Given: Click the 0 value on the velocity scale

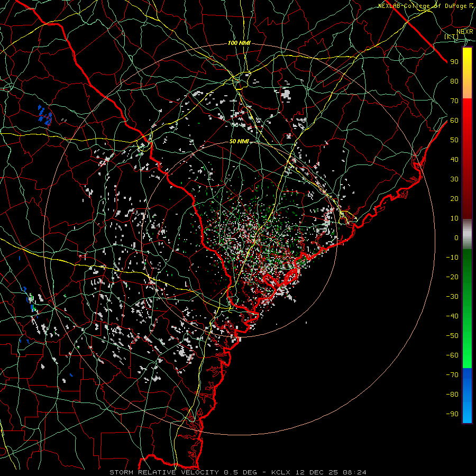Looking at the screenshot, I should 456,238.
